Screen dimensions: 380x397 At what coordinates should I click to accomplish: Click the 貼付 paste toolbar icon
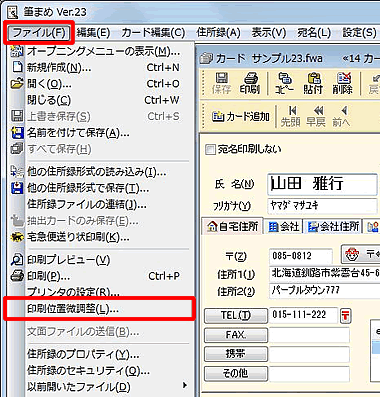click(x=313, y=83)
